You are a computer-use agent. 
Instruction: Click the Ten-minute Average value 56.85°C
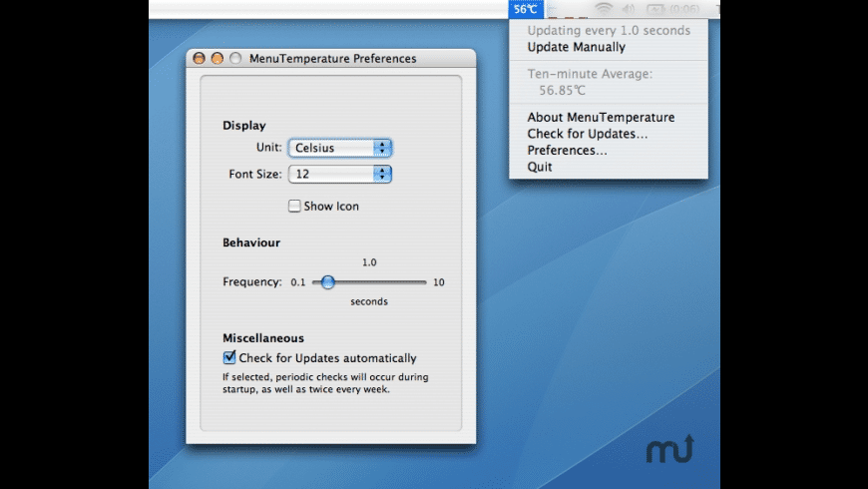[x=562, y=90]
